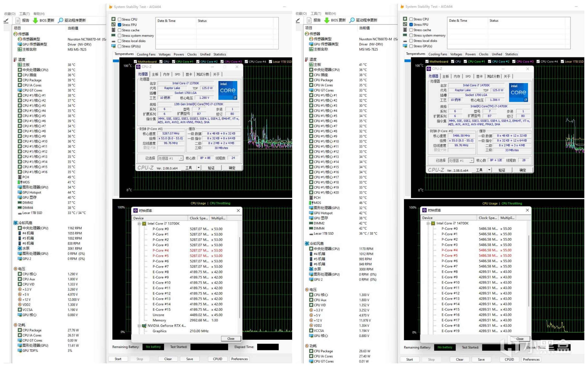The width and height of the screenshot is (588, 367).
Task: Click the Lexar 1TB SSD drive icon
Action: tap(20, 213)
